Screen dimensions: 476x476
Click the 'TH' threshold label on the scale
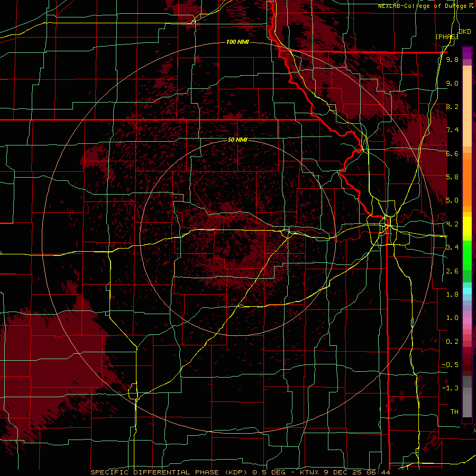454,412
